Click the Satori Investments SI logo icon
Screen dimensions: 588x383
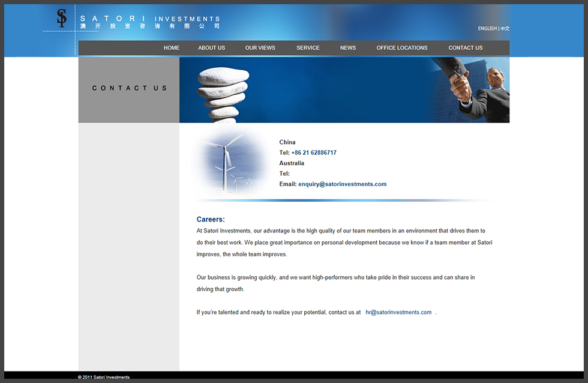point(61,18)
